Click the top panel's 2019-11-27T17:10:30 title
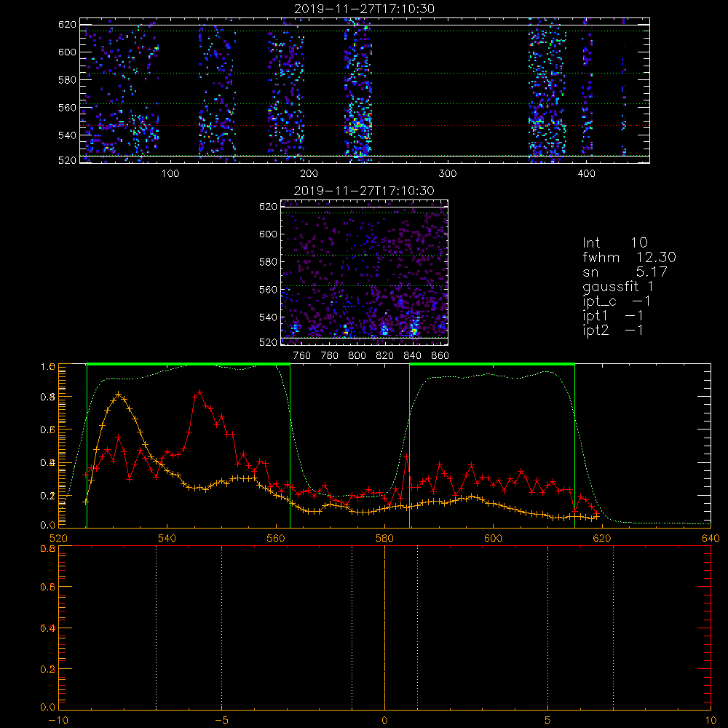 (365, 9)
